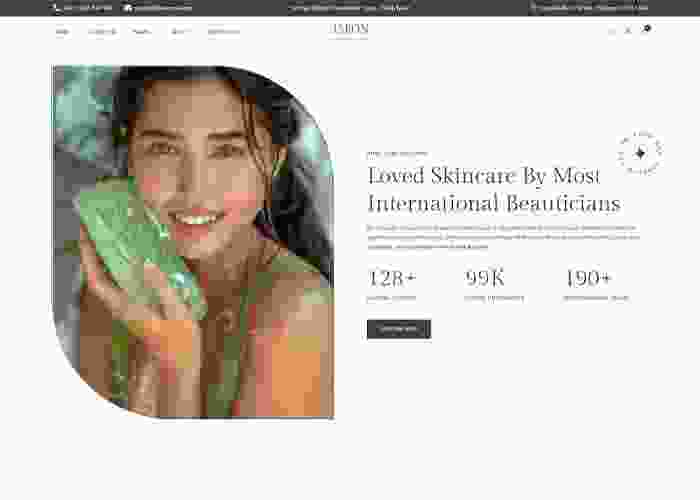The width and height of the screenshot is (700, 500).
Task: Open the user account icon in header
Action: pyautogui.click(x=628, y=31)
